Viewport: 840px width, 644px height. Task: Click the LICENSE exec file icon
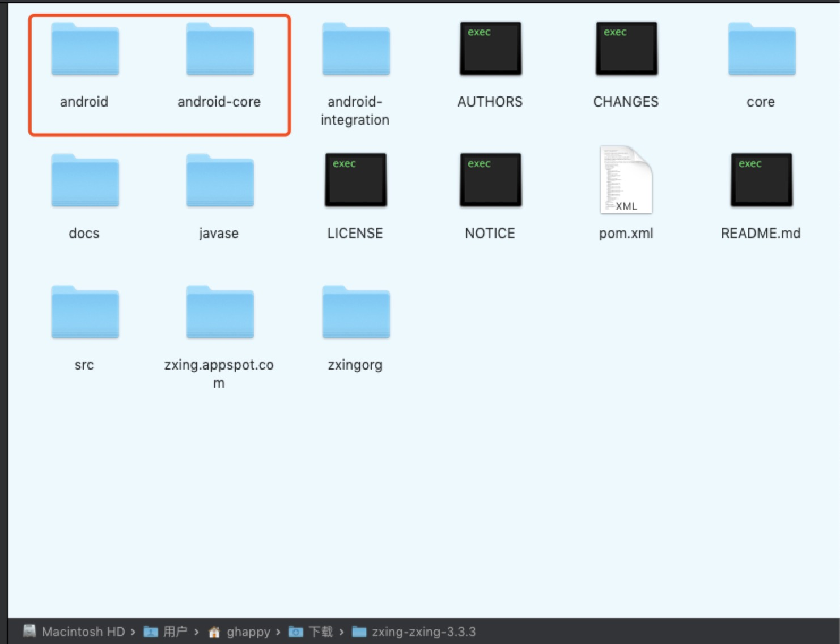(x=355, y=180)
